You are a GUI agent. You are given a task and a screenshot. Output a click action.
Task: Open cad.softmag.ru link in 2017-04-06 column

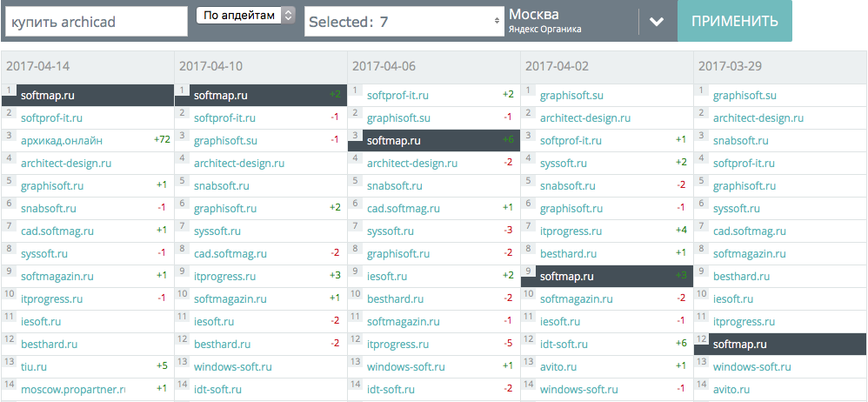[x=404, y=208]
